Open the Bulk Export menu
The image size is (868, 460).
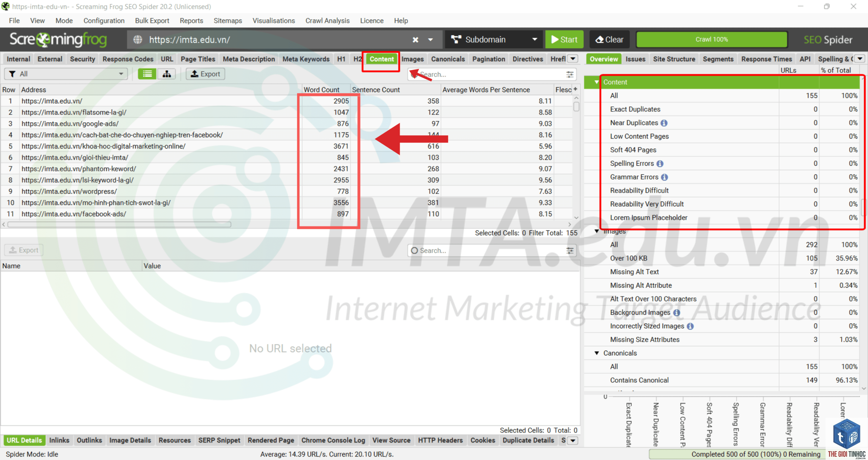tap(152, 21)
